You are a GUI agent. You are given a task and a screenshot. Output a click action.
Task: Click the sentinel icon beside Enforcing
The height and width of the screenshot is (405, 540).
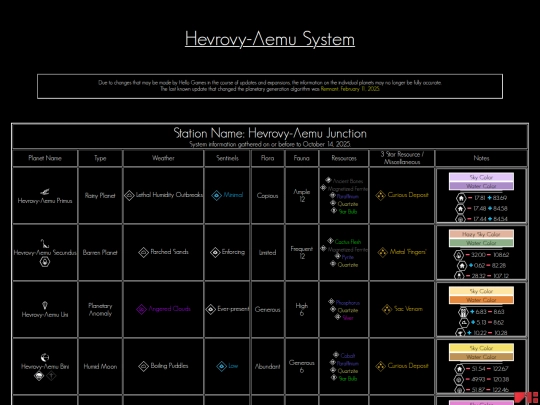[x=215, y=252]
